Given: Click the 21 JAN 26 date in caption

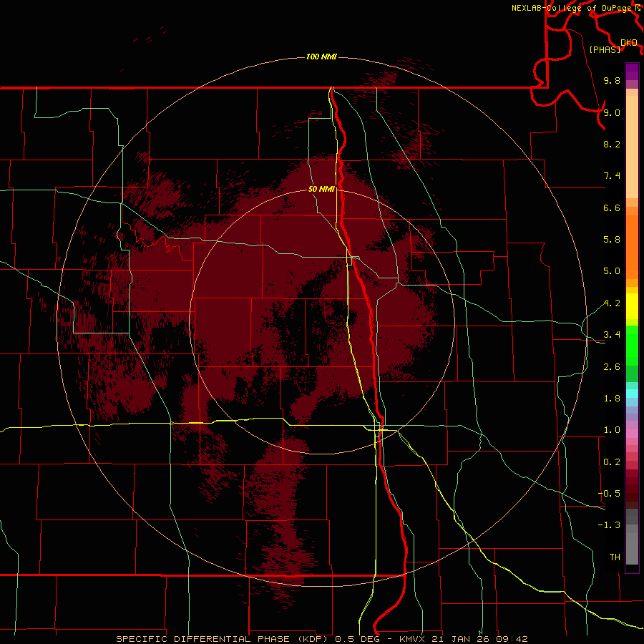Looking at the screenshot, I should (461, 639).
